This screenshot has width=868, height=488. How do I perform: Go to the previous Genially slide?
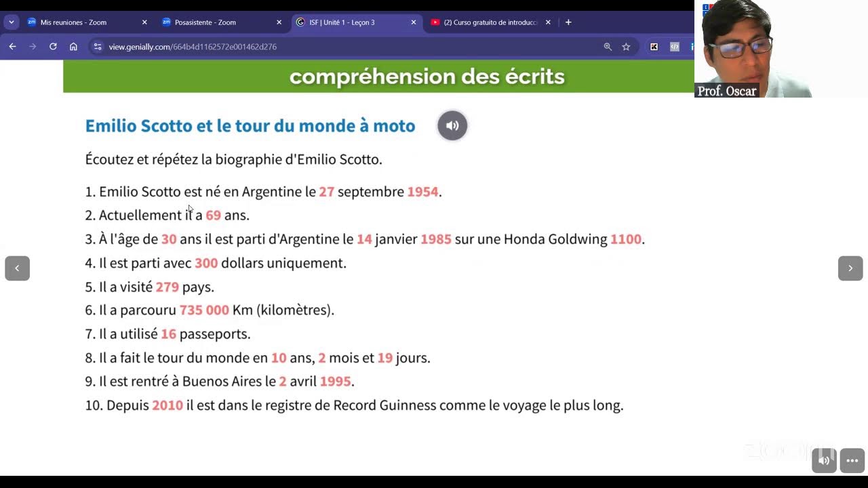coord(17,268)
